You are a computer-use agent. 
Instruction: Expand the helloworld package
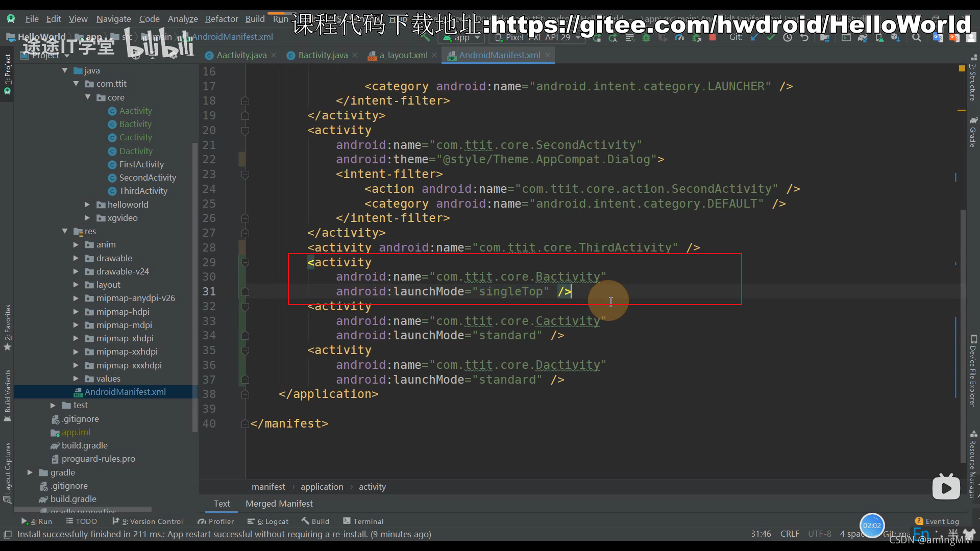[87, 205]
